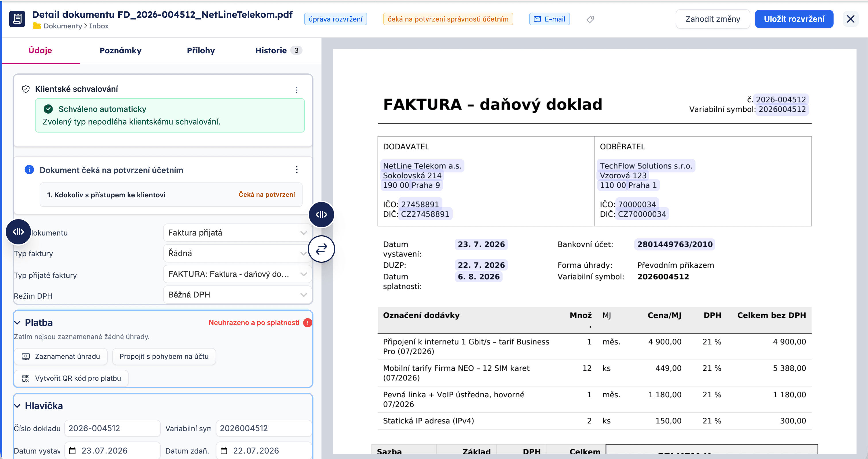
Task: Click Kdokoliv s přístupem ke klientovi link
Action: [106, 195]
